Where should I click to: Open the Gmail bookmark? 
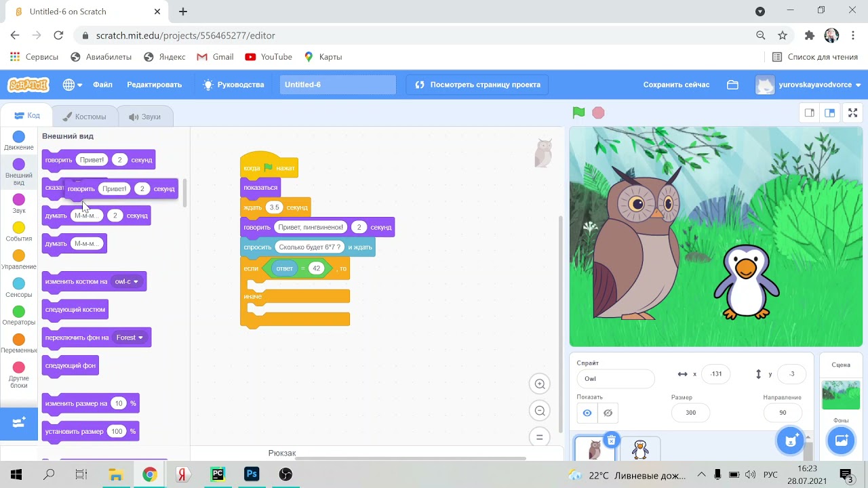coord(215,57)
